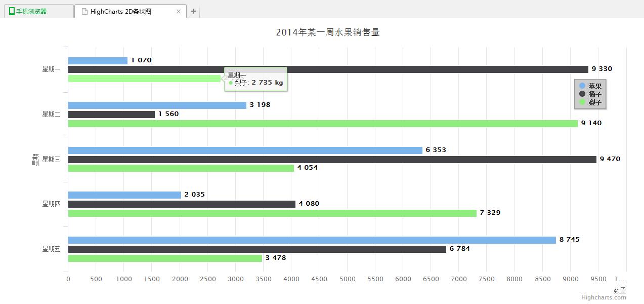Image resolution: width=644 pixels, height=304 pixels.
Task: Open the Highcharts.com credits link
Action: (x=604, y=297)
